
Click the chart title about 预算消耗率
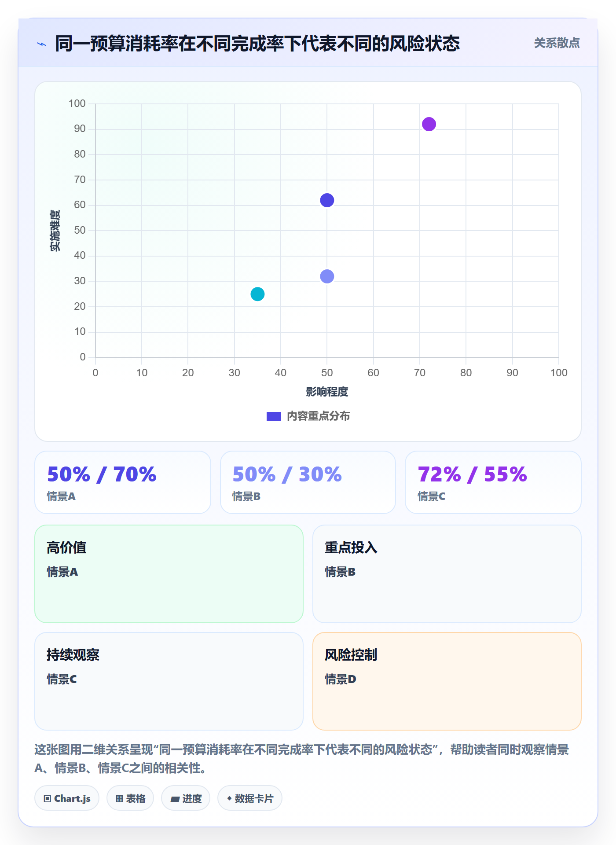(x=257, y=44)
